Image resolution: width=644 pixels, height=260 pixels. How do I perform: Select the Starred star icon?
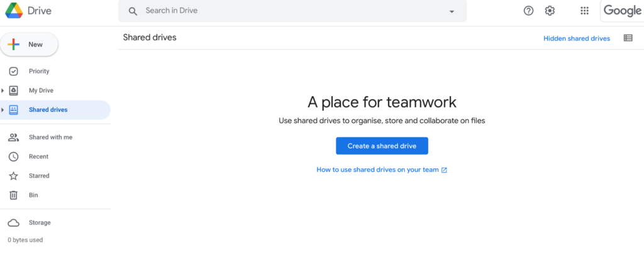(14, 176)
